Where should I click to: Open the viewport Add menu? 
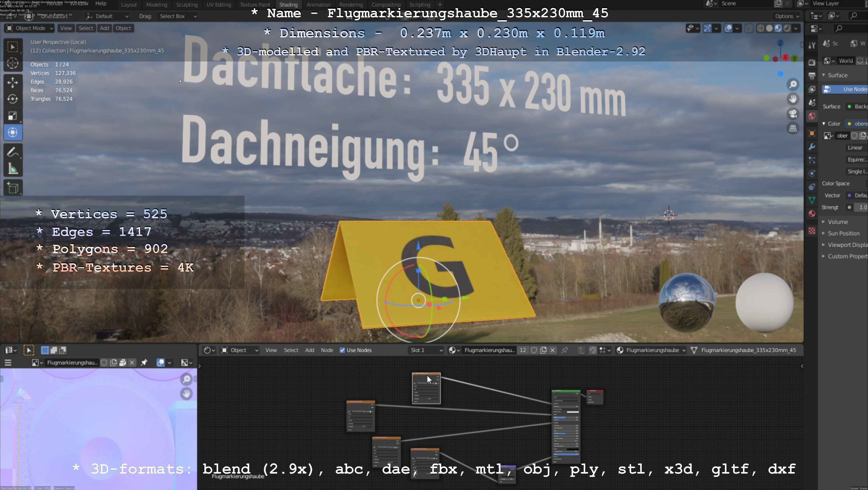pyautogui.click(x=104, y=28)
